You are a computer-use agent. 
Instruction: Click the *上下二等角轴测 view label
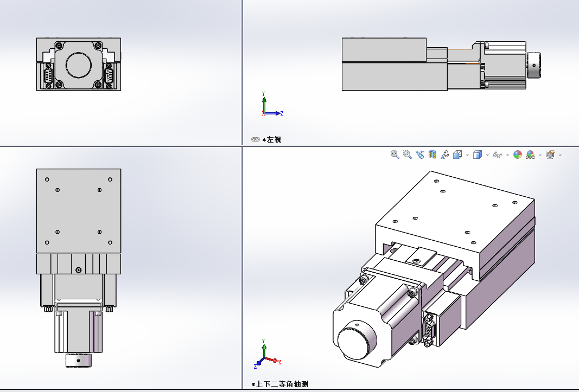click(280, 384)
